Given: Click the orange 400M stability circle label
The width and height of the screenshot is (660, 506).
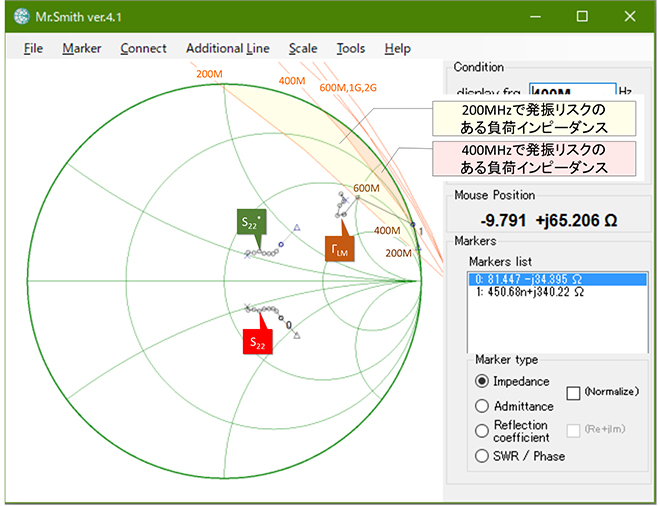Looking at the screenshot, I should (x=292, y=81).
